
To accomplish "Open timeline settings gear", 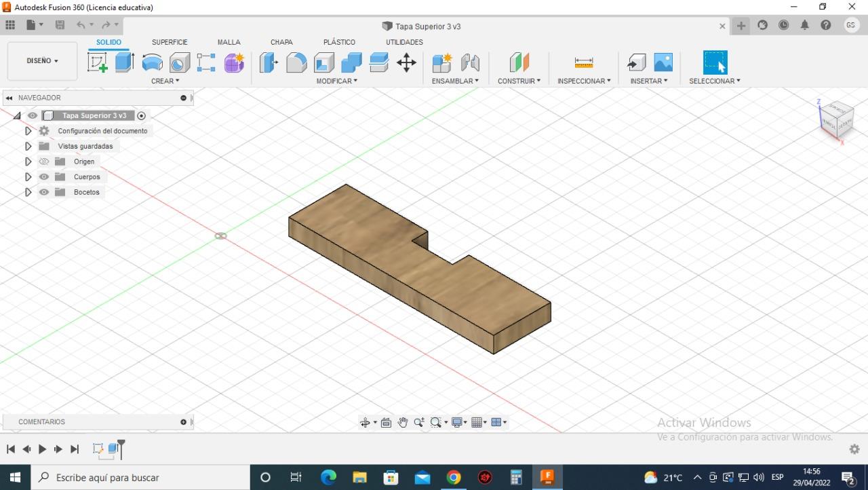I will [854, 449].
